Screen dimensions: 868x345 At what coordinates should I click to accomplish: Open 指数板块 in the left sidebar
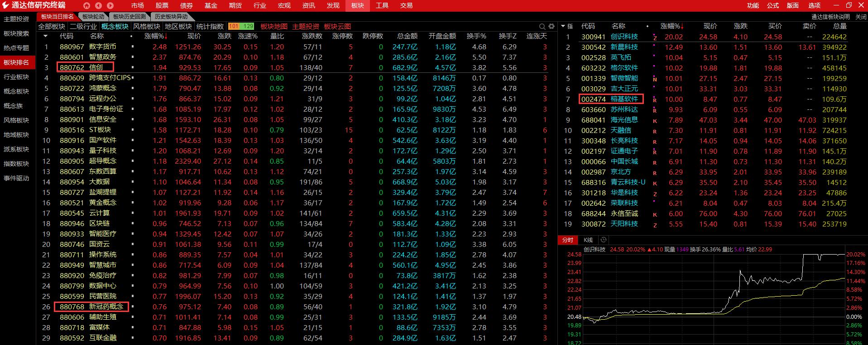tap(16, 164)
